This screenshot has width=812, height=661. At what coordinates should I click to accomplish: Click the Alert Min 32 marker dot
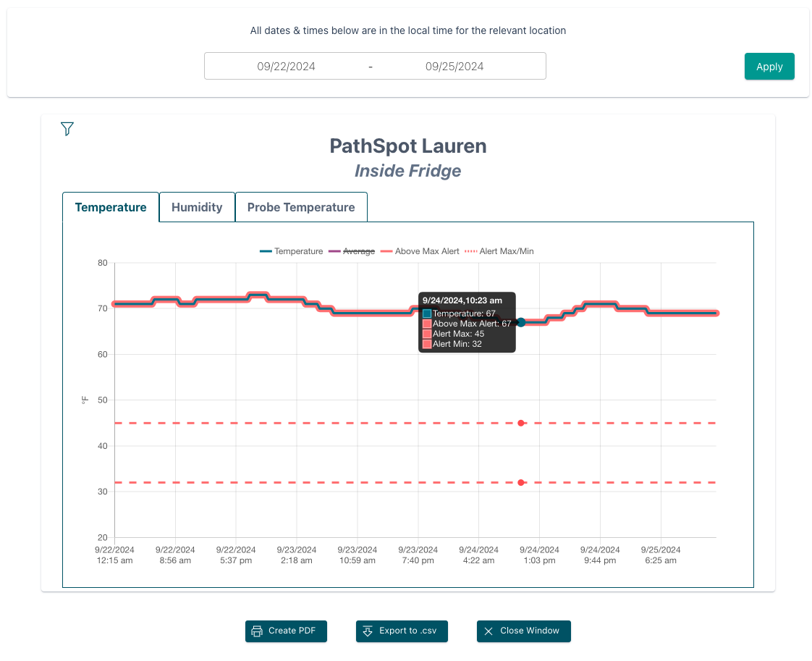pyautogui.click(x=521, y=483)
